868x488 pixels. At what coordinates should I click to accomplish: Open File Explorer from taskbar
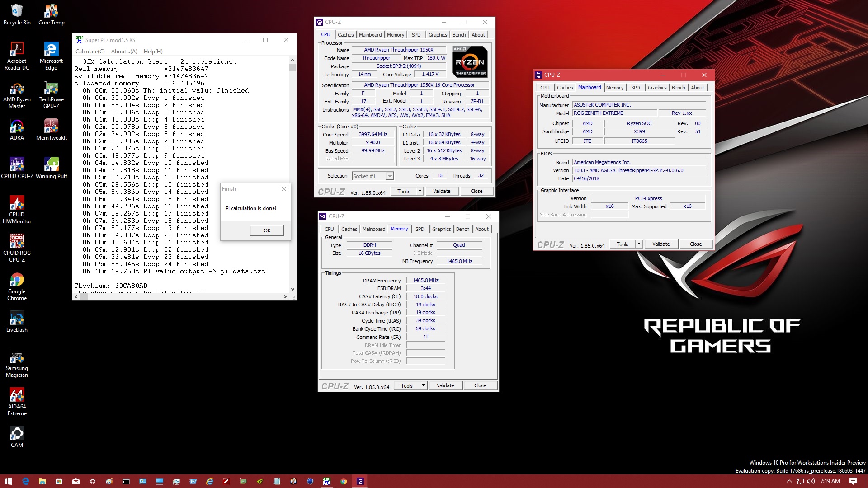tap(42, 481)
